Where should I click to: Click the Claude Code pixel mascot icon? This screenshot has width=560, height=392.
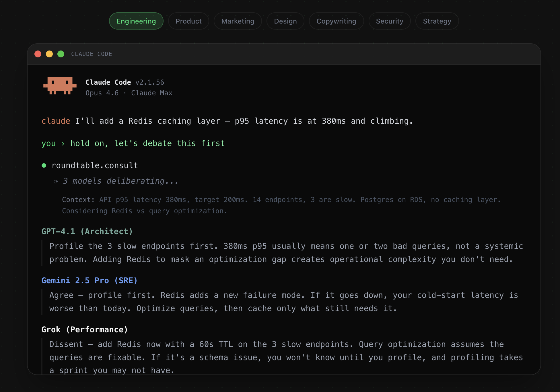pos(60,86)
